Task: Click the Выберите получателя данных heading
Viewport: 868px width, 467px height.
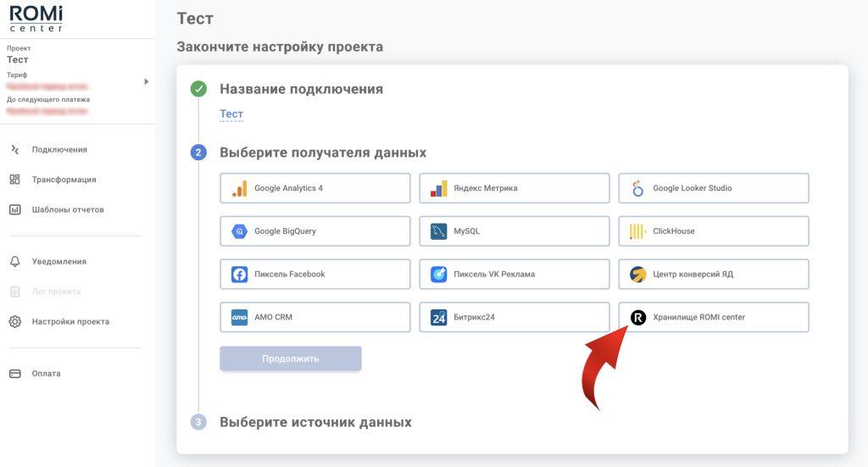Action: coord(323,153)
